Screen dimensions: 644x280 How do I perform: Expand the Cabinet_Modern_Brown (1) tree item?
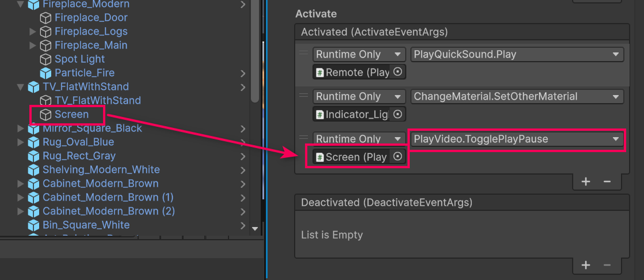click(21, 198)
